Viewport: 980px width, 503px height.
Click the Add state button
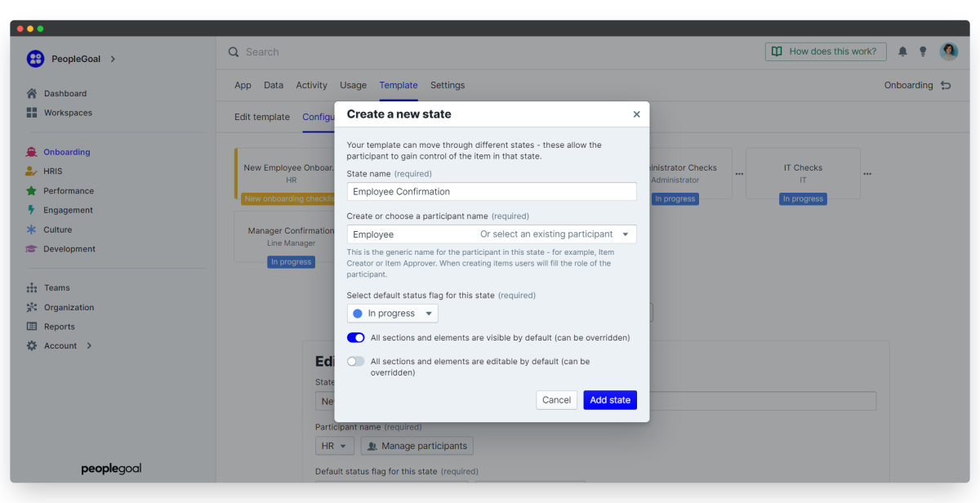point(610,400)
